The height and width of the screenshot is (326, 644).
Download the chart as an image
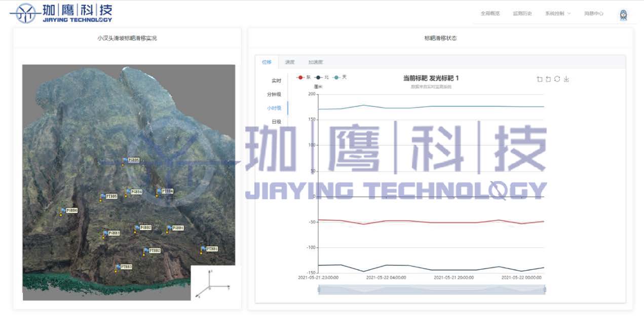pyautogui.click(x=566, y=79)
